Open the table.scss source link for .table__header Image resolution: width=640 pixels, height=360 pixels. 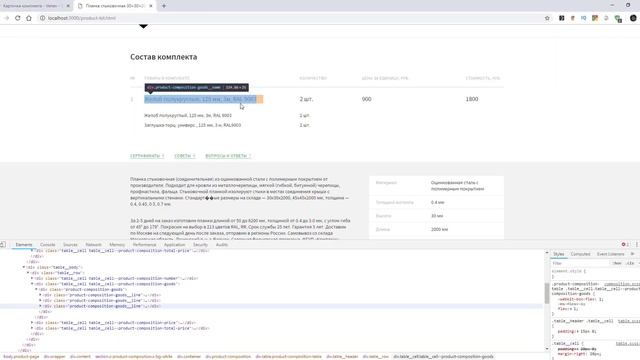pyautogui.click(x=629, y=321)
